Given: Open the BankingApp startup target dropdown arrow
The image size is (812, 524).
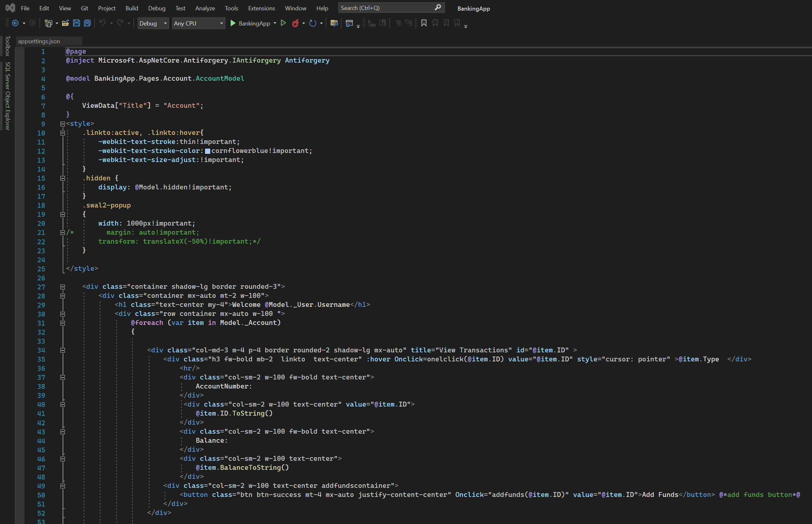Looking at the screenshot, I should pyautogui.click(x=275, y=23).
